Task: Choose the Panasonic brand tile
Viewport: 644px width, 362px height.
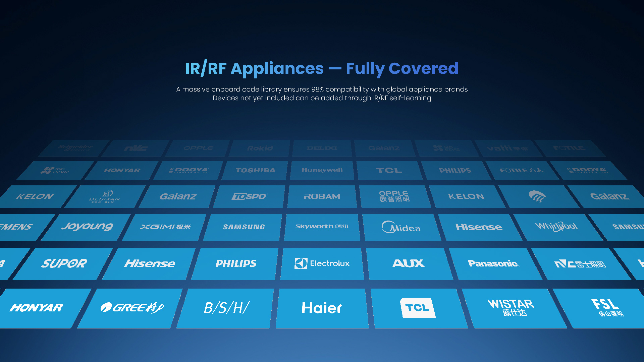Action: pos(493,263)
